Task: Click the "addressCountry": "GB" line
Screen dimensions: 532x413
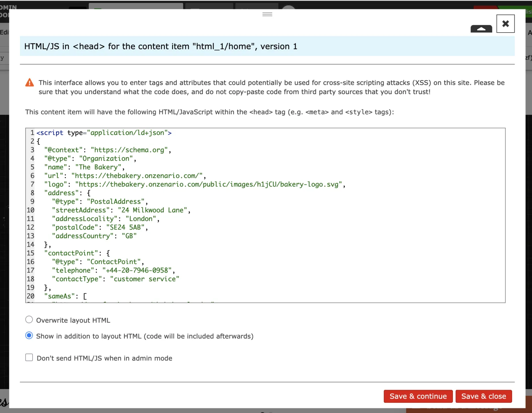Action: [x=94, y=236]
